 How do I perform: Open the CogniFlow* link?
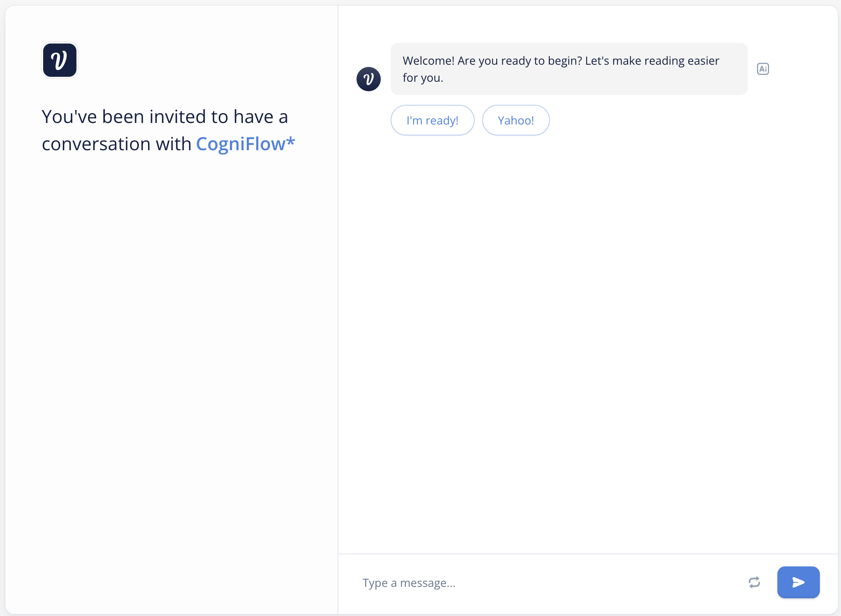click(241, 144)
